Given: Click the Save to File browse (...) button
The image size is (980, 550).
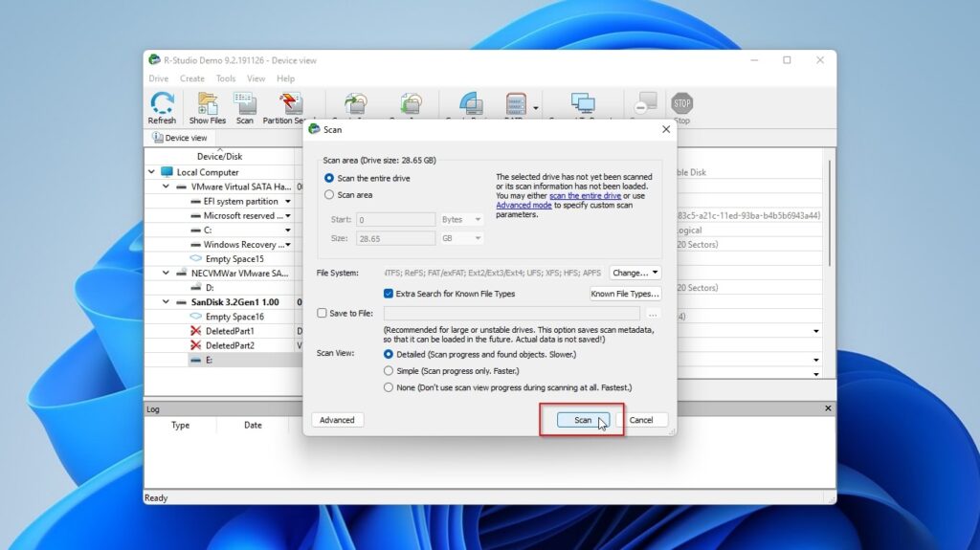Looking at the screenshot, I should tap(653, 313).
